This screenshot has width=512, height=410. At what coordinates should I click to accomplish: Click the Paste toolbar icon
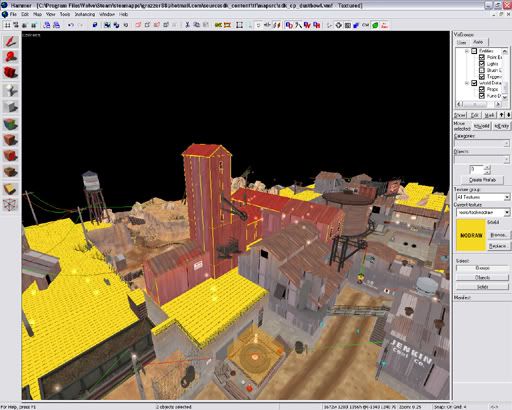(x=206, y=25)
